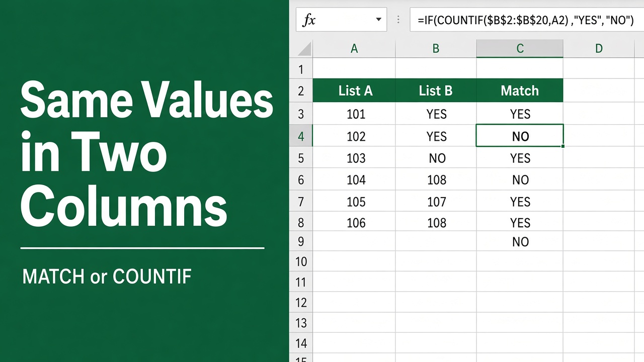Select row 12 header

301,303
